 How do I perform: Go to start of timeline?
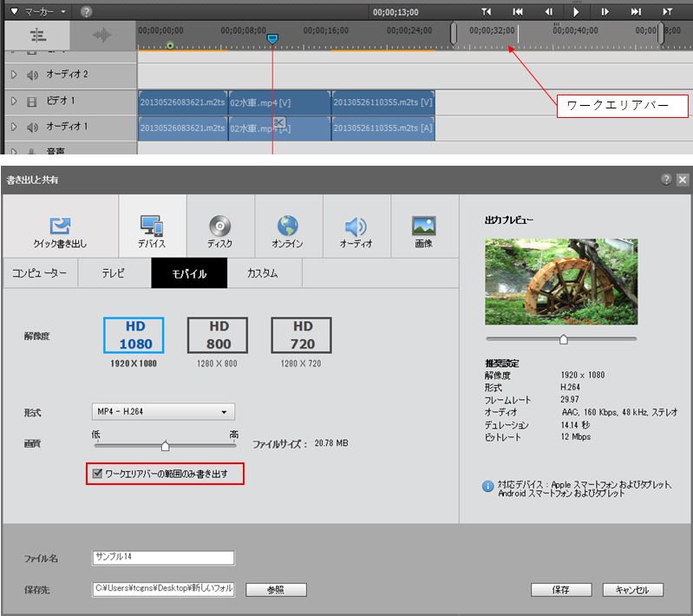(518, 11)
